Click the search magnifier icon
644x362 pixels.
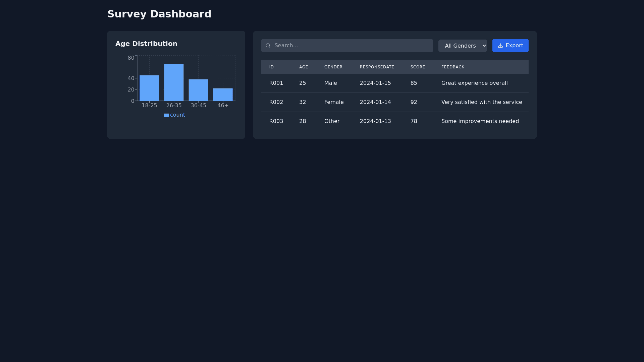268,46
